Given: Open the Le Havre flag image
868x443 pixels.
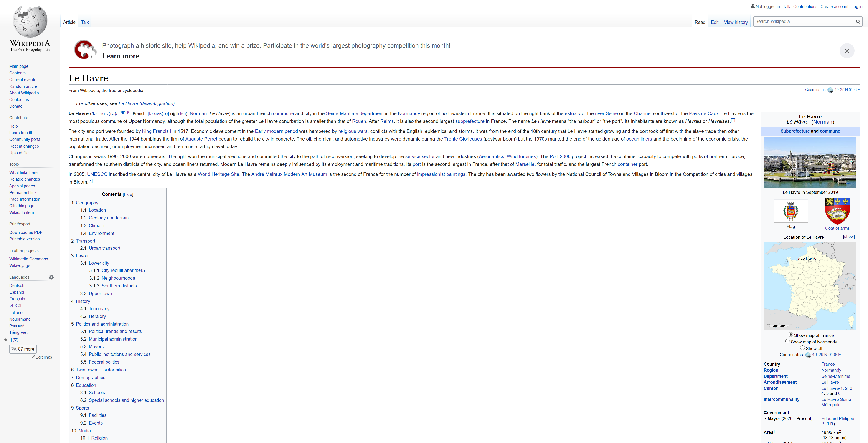Looking at the screenshot, I should 790,211.
